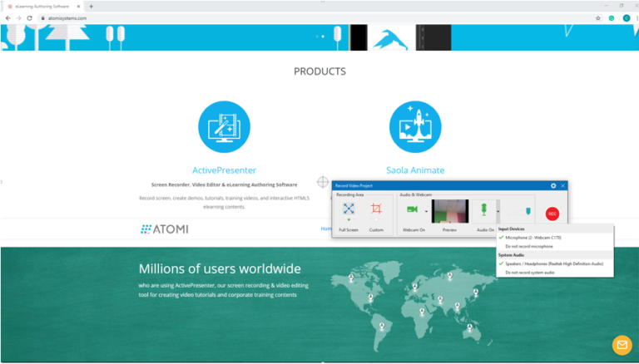Open the Record Video Project settings gear
Viewport: 639px width, 364px height.
[x=553, y=185]
